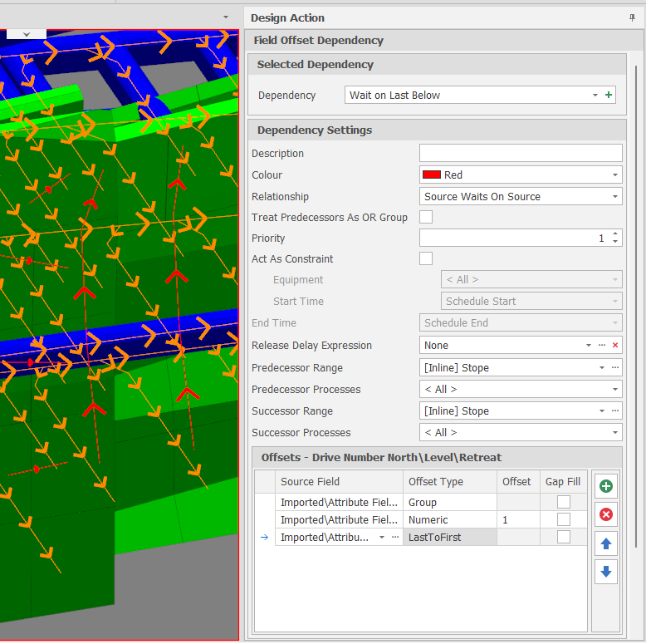Open the Colour picker showing Red
Screen dimensions: 646x644
(x=614, y=175)
